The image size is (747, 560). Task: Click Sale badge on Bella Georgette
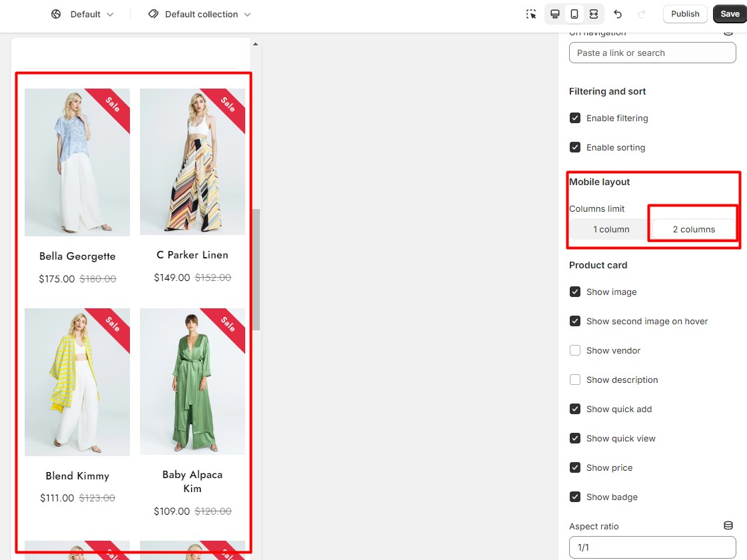113,105
